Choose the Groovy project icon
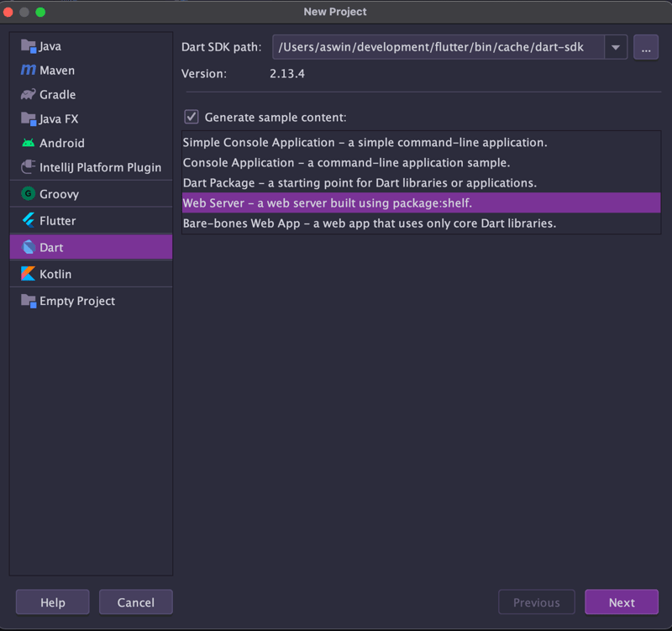The width and height of the screenshot is (672, 631). (29, 194)
